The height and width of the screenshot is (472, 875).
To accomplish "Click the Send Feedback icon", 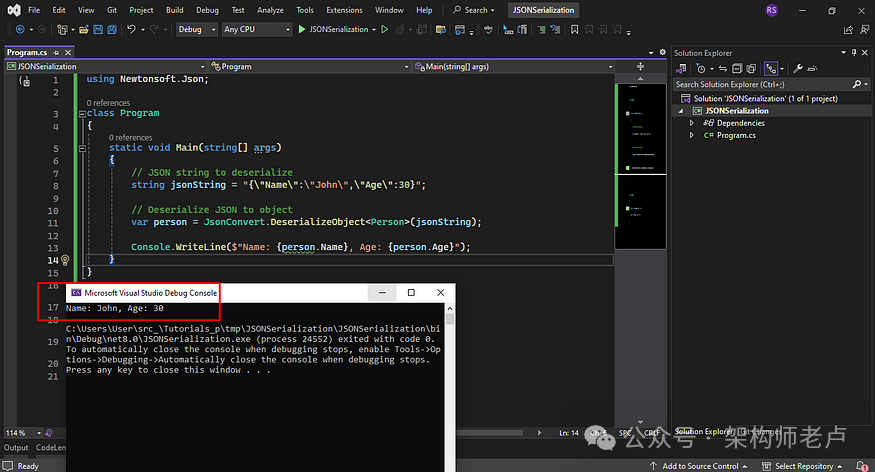I will [x=864, y=30].
